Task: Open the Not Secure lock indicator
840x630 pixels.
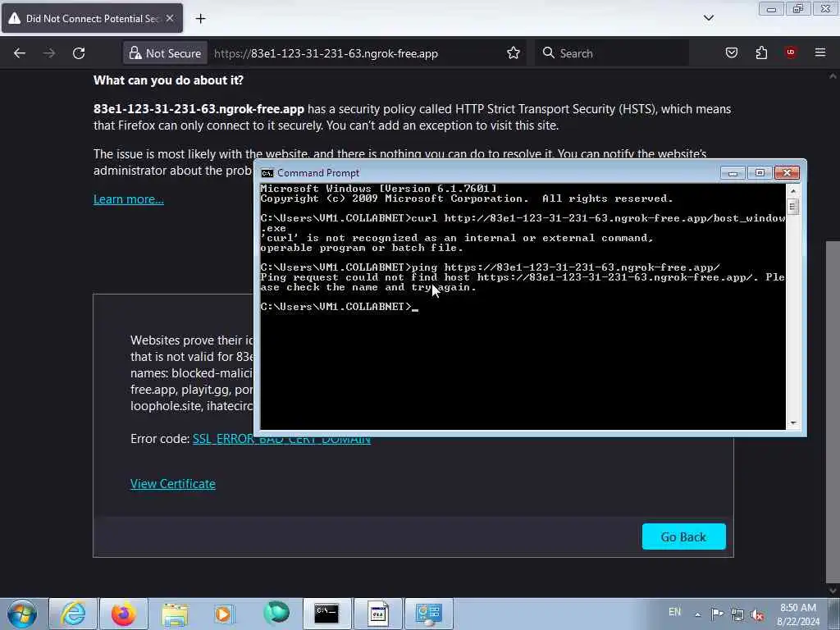Action: [x=165, y=53]
